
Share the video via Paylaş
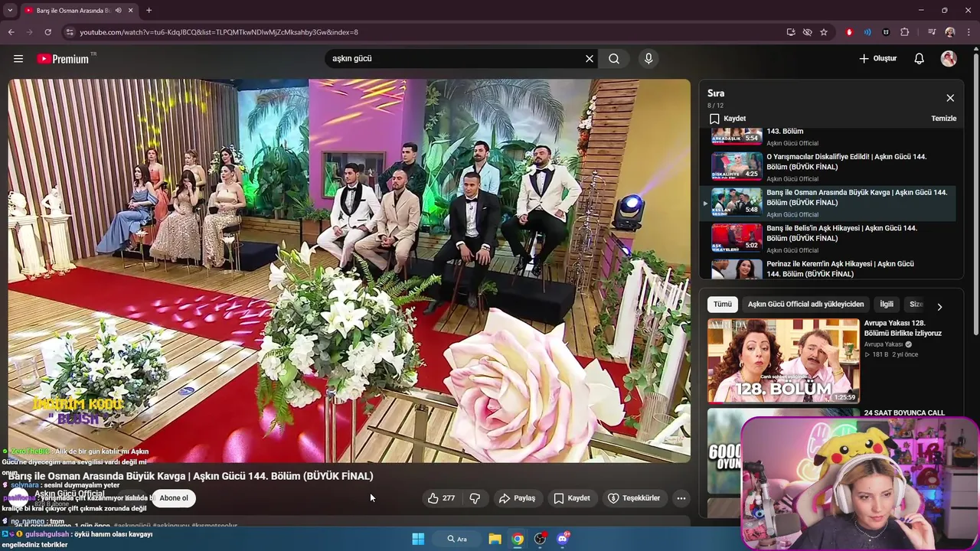(x=517, y=498)
